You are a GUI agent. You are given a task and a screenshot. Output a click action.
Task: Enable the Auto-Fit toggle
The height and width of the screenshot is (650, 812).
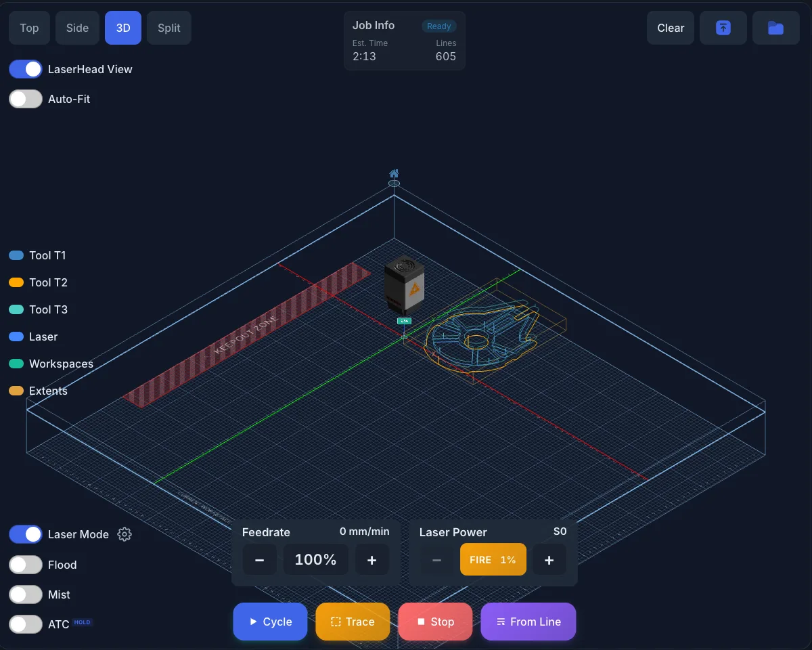pos(26,99)
